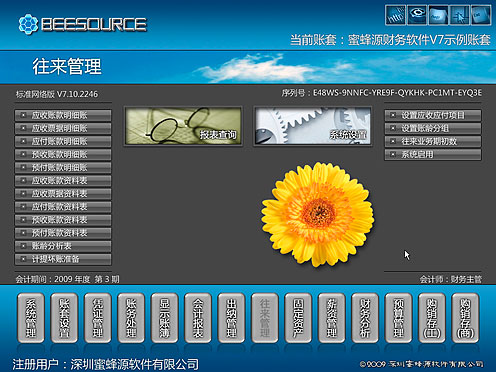The height and width of the screenshot is (372, 496).
Task: Open 应收票据资料表
Action: pos(63,194)
